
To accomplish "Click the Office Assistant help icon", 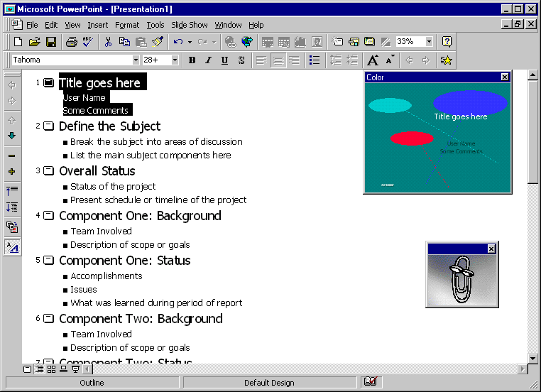I will point(447,42).
